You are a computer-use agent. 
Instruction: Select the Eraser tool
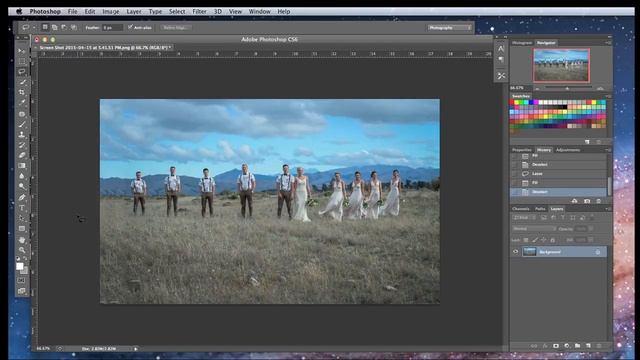tap(22, 155)
